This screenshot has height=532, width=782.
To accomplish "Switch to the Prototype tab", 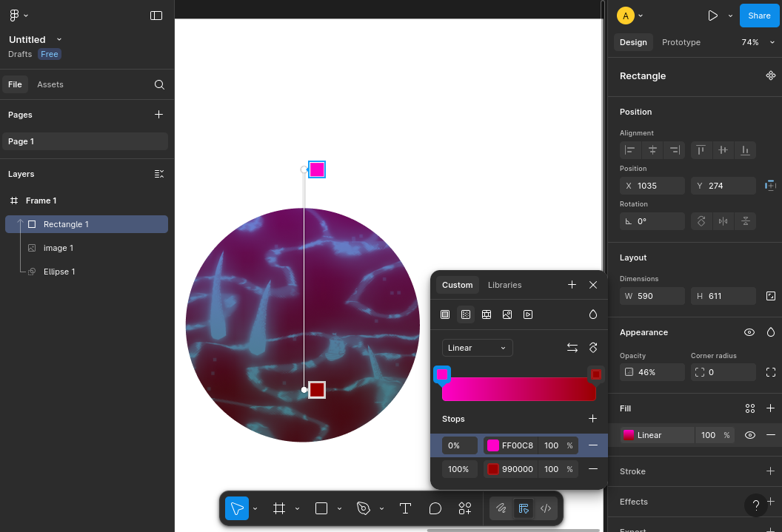I will point(681,42).
